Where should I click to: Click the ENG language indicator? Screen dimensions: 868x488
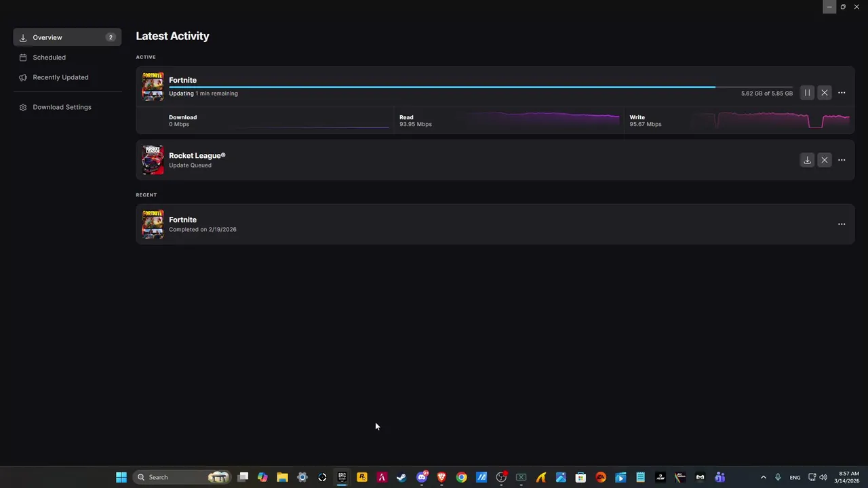[x=795, y=477]
